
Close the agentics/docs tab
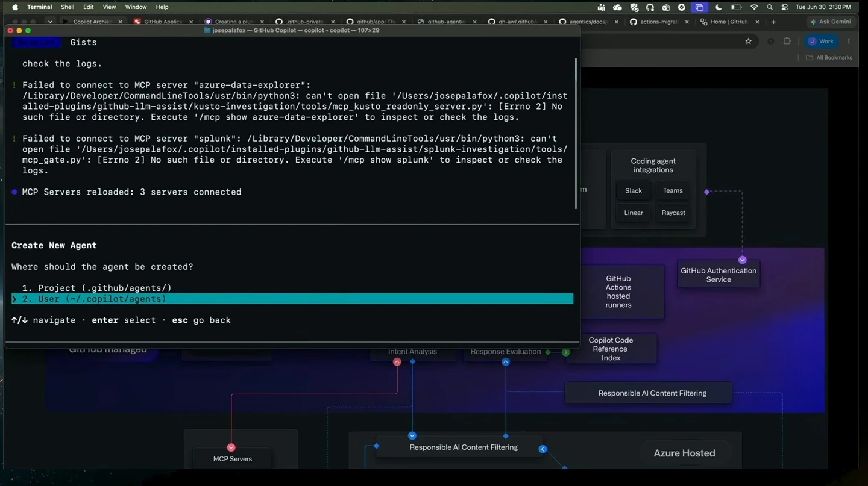(616, 22)
